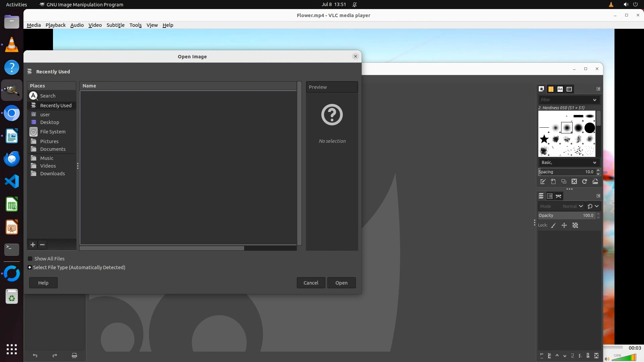Image resolution: width=644 pixels, height=362 pixels.
Task: Open the Basic brush tag dropdown
Action: coord(569,163)
